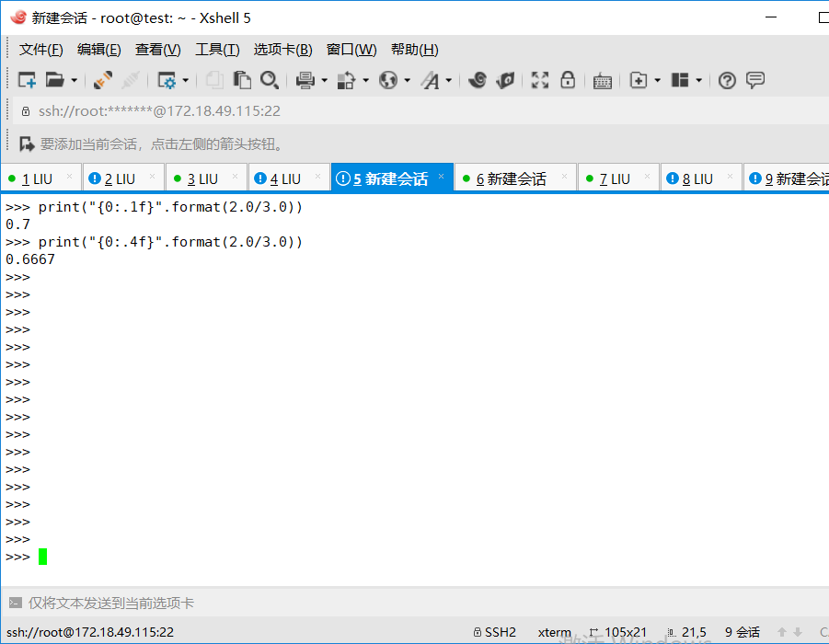The image size is (829, 644).
Task: Click the Xftp green leaf icon
Action: point(505,80)
